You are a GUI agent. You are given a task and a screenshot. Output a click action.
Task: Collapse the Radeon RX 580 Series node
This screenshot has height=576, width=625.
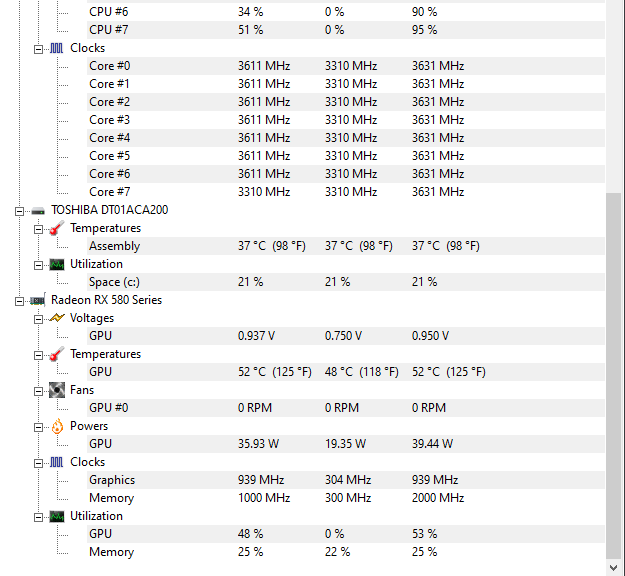coord(20,300)
